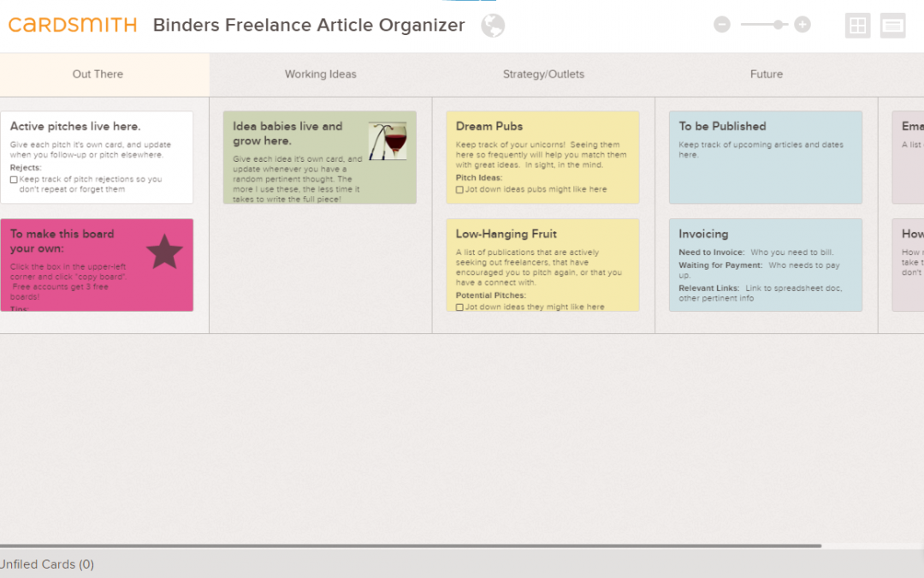Open the To be Published card
Screen dimensions: 924x578
[x=766, y=158]
